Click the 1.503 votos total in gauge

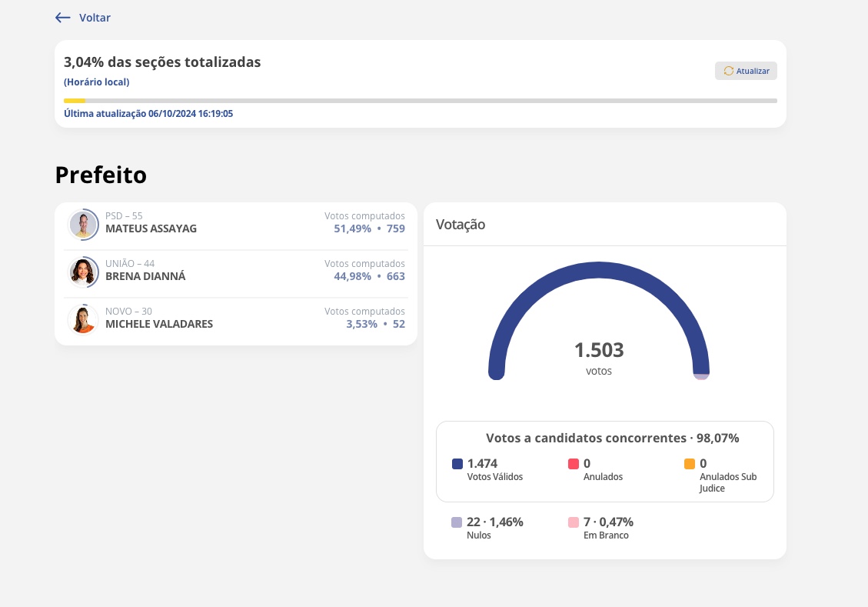point(599,351)
